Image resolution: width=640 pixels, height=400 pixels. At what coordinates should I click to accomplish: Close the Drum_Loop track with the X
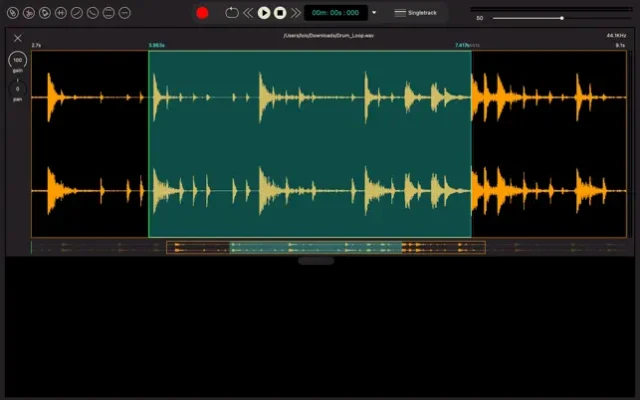tap(17, 38)
